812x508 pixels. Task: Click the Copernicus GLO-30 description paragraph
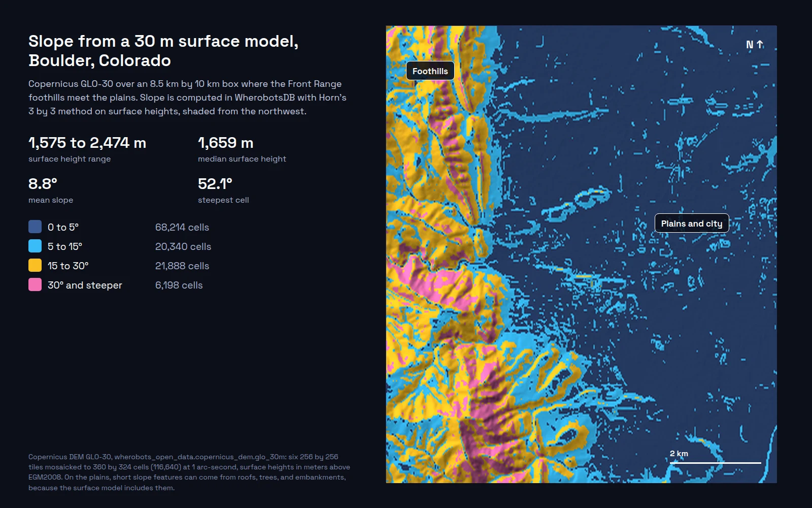[x=187, y=98]
